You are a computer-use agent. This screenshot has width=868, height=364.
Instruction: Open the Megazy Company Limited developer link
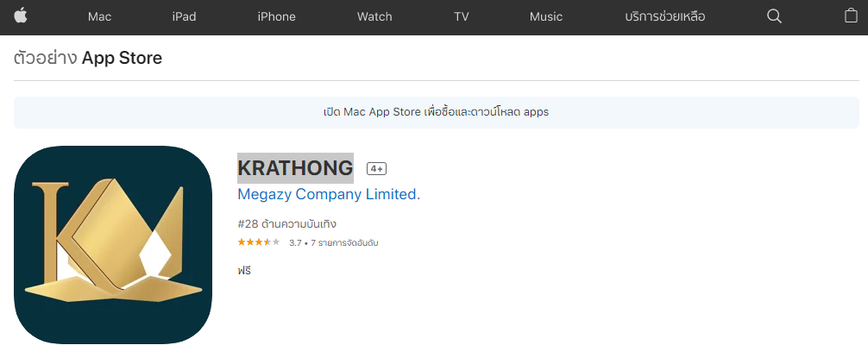point(327,194)
